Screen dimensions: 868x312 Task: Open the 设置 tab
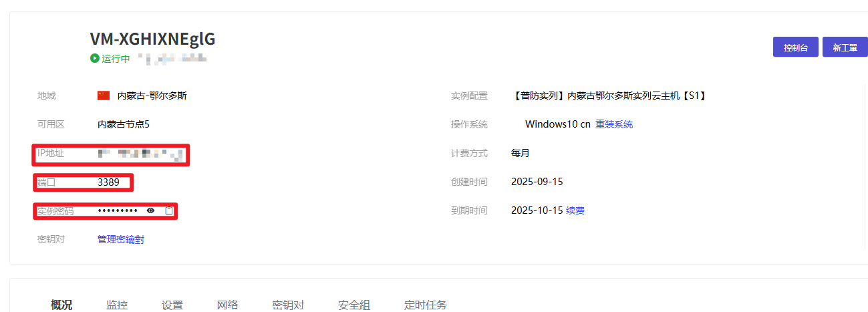[172, 305]
